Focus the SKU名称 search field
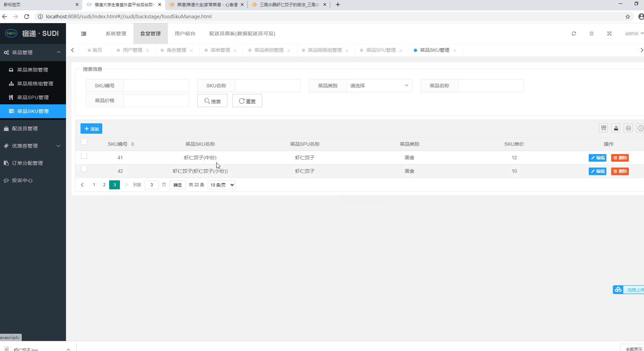The height and width of the screenshot is (351, 644). (x=268, y=86)
